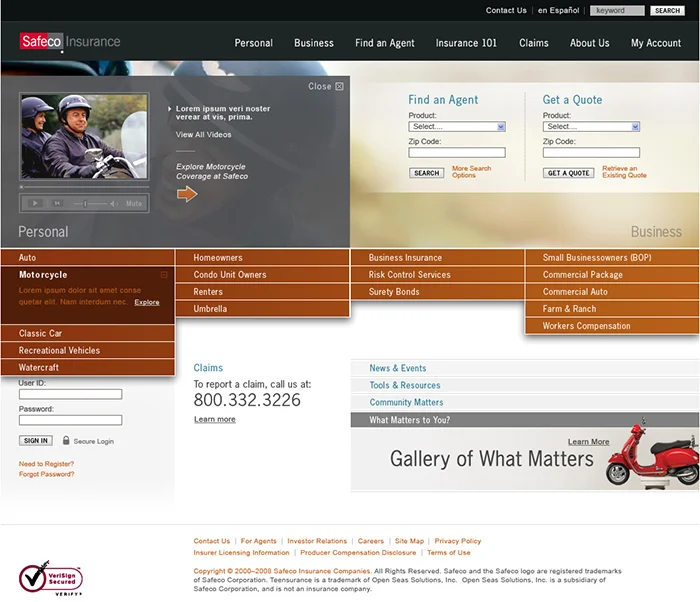The image size is (700, 602).
Task: Click Explore in the Motorcycle description
Action: pyautogui.click(x=147, y=302)
